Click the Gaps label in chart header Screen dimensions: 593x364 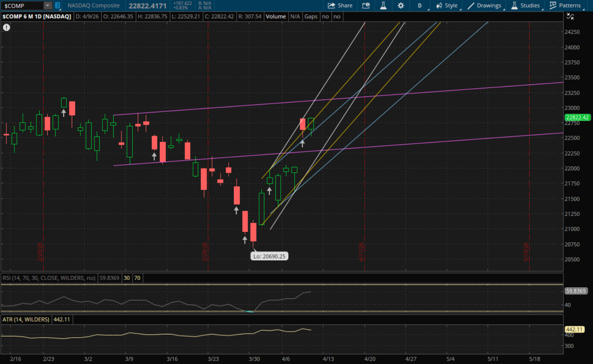tap(311, 16)
